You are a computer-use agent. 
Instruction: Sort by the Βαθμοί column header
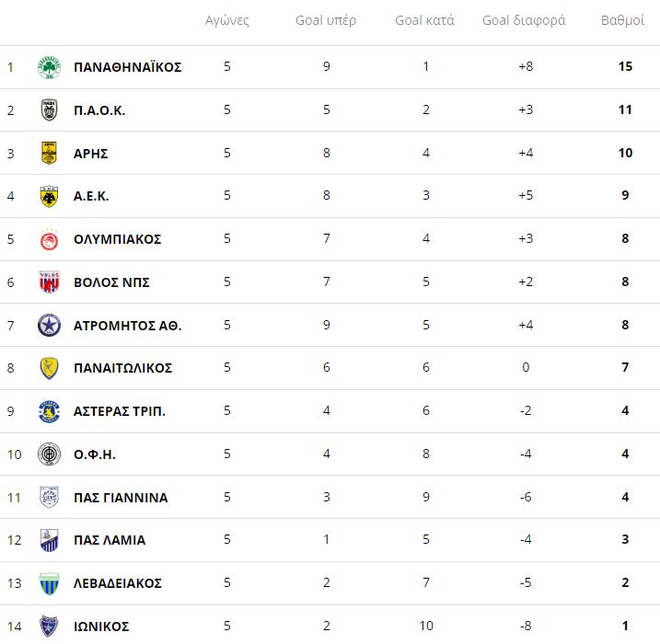(x=622, y=20)
